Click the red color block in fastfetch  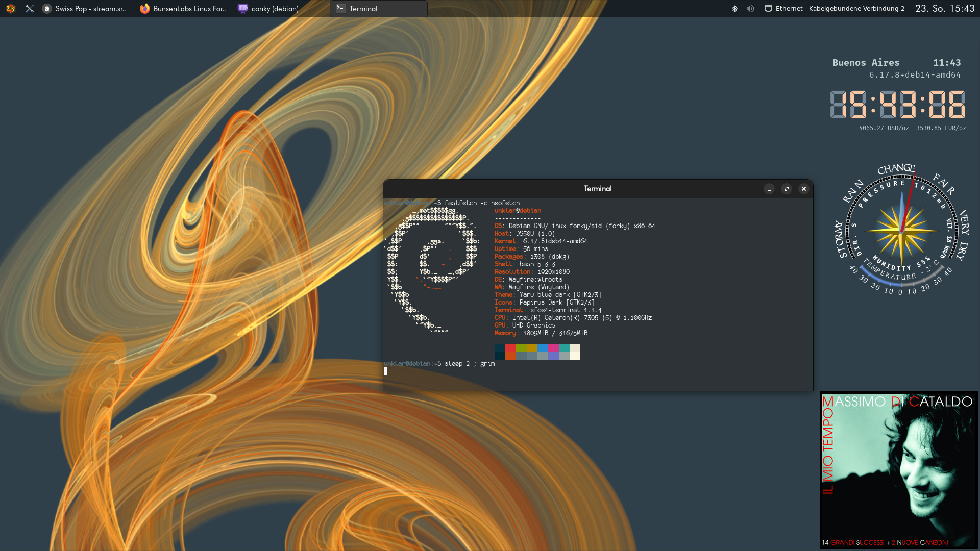[x=510, y=348]
